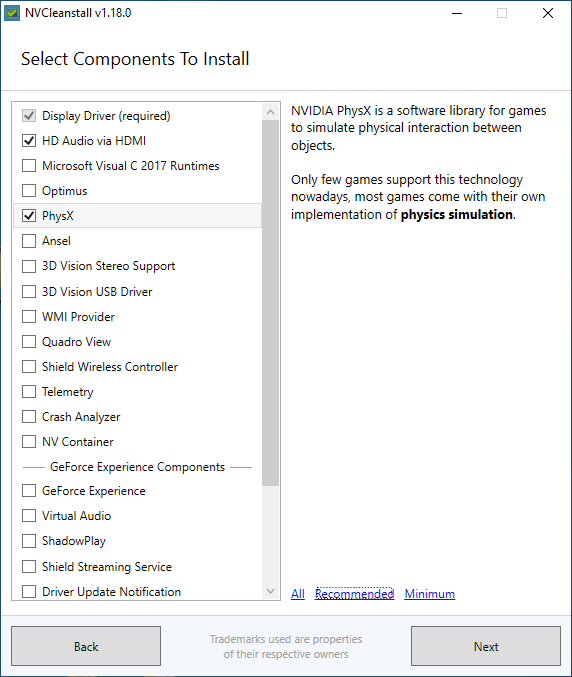Enable Microsoft Visual C 2017 Runtimes
This screenshot has width=572, height=677.
(29, 166)
